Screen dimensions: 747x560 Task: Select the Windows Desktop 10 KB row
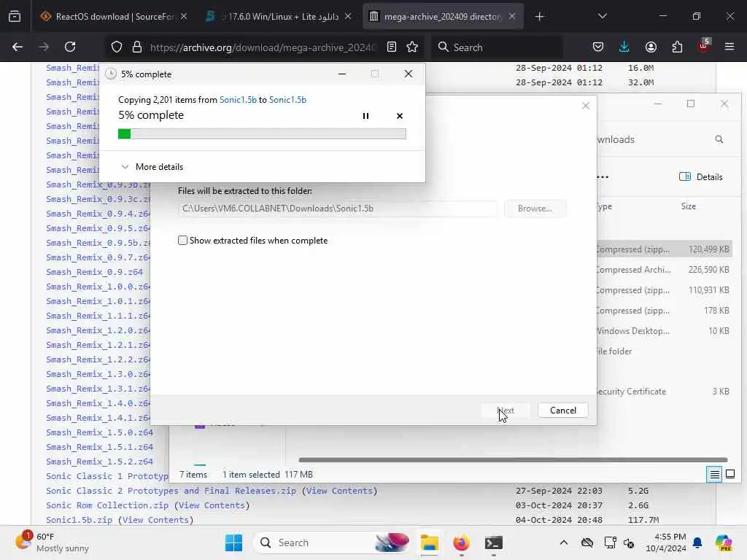(x=664, y=330)
